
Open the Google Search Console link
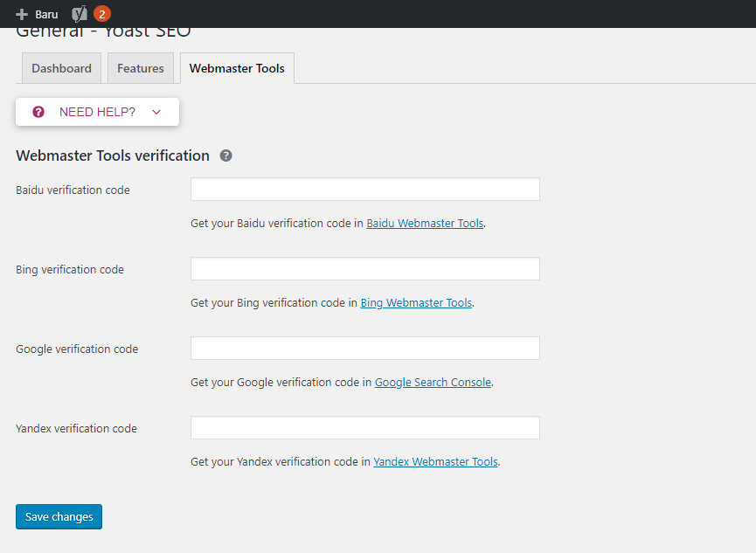(433, 383)
